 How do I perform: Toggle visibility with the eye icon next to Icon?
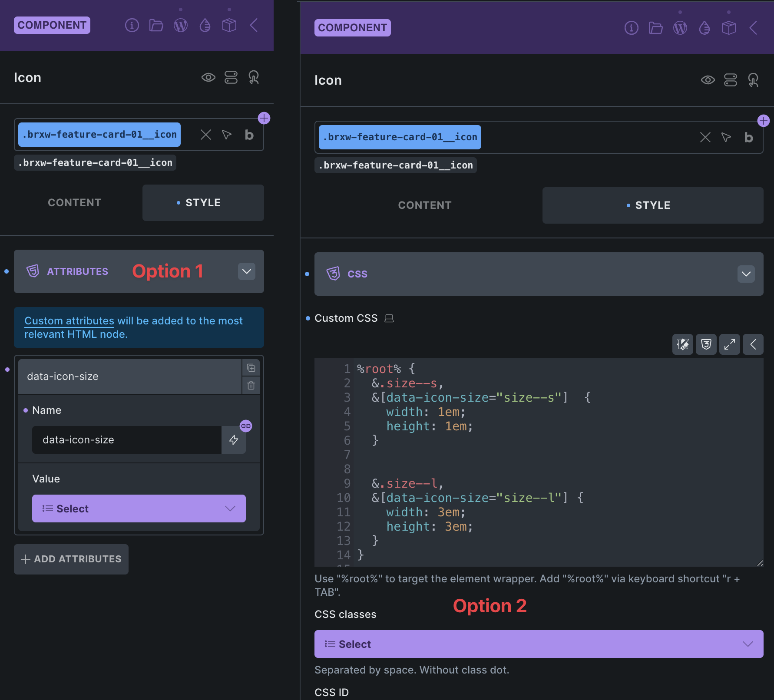[208, 77]
